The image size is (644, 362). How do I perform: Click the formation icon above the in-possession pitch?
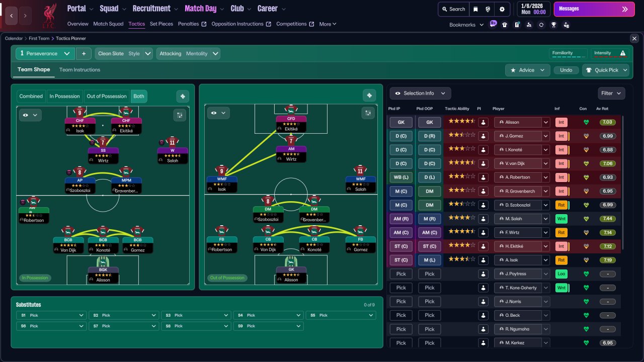(183, 96)
